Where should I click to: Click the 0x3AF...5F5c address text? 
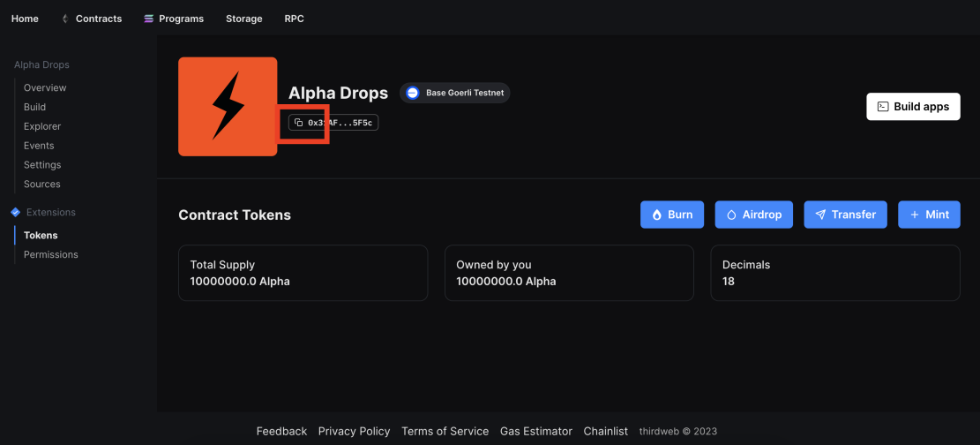click(340, 123)
